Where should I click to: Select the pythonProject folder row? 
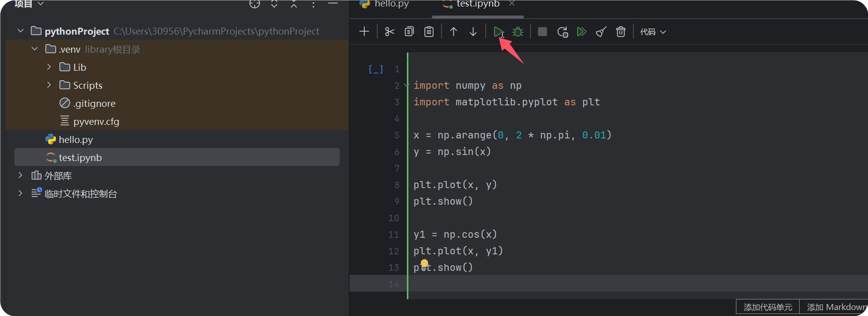point(177,31)
